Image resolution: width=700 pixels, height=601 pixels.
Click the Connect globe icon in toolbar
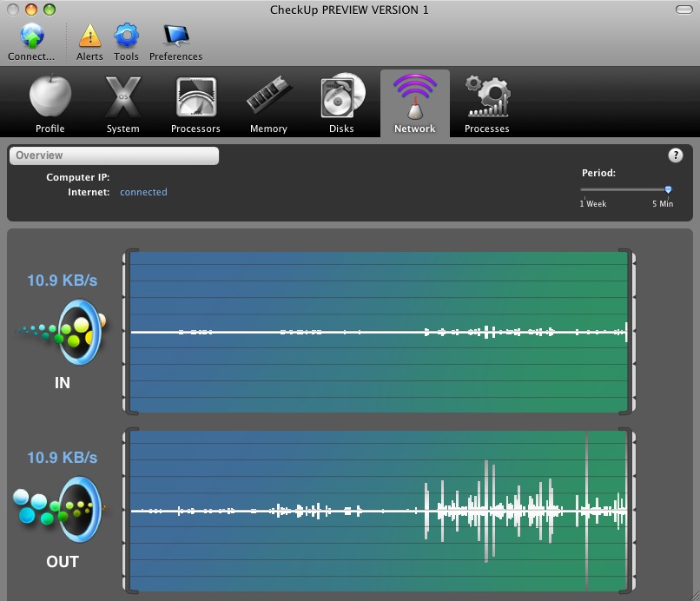tap(31, 36)
